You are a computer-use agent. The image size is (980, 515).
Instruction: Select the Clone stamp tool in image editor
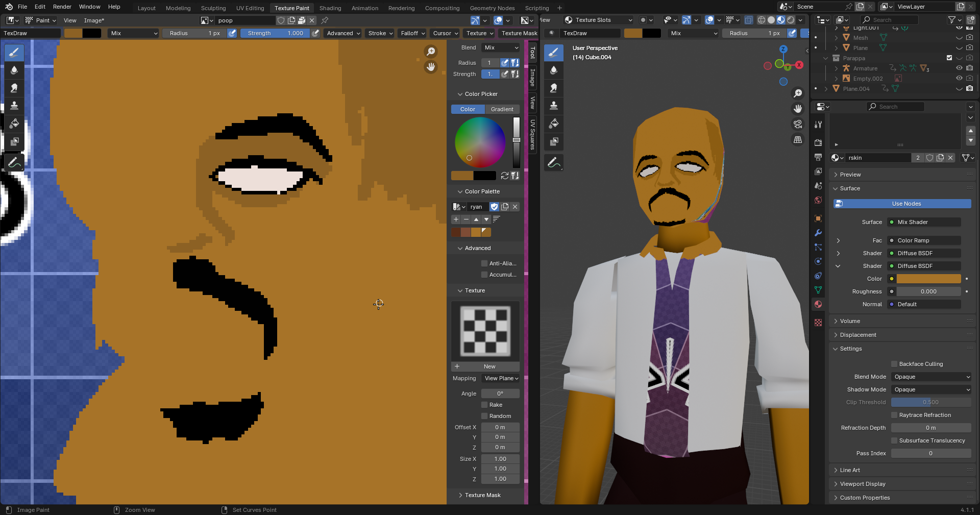[14, 106]
